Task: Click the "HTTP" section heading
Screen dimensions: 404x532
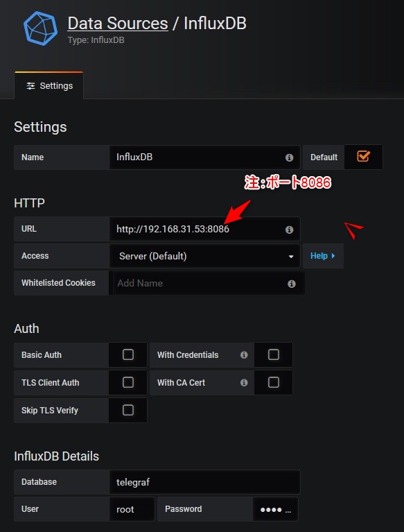Action: pyautogui.click(x=30, y=203)
